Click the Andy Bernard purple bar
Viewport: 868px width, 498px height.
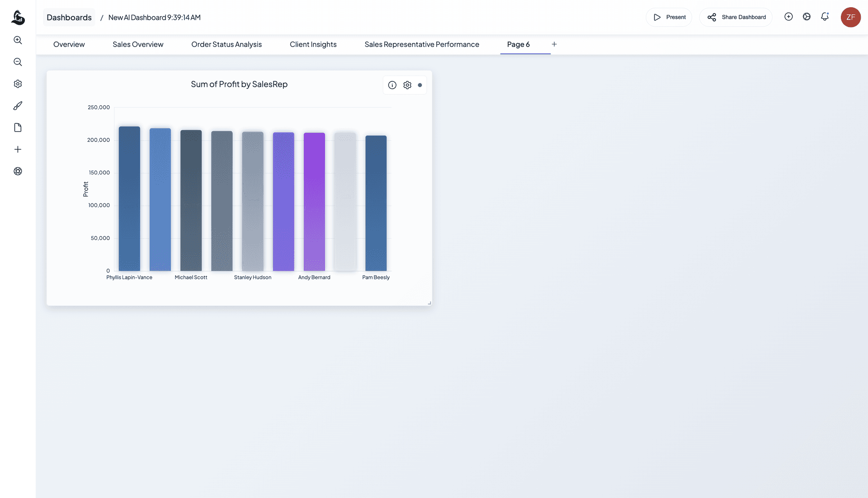point(314,202)
